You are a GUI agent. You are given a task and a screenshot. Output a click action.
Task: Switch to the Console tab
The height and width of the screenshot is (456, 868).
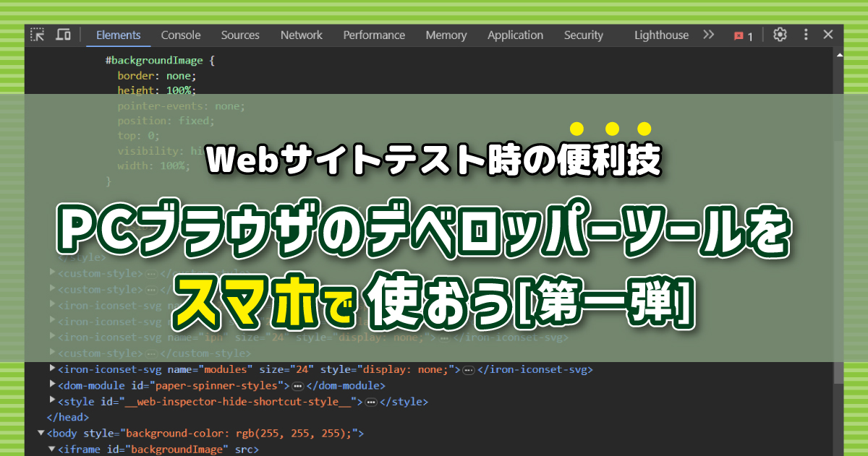[181, 35]
